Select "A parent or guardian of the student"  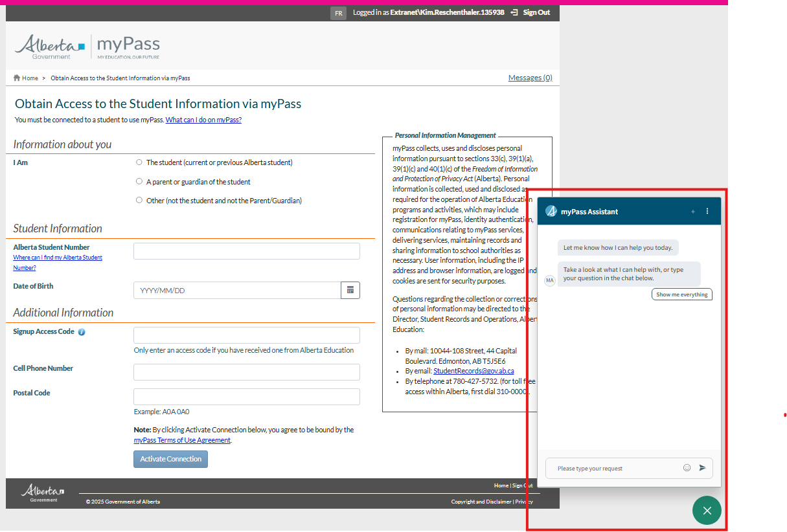[139, 182]
